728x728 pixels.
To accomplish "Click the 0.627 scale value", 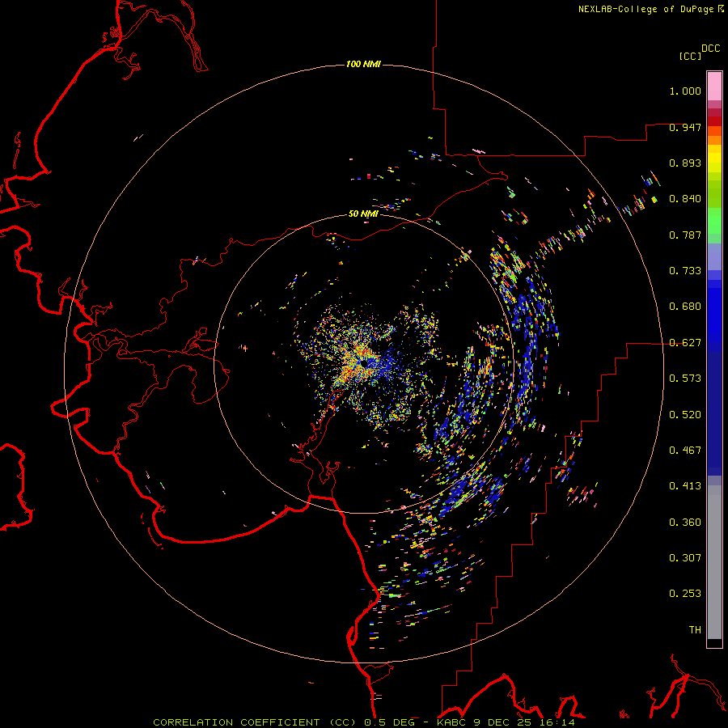I will [685, 343].
